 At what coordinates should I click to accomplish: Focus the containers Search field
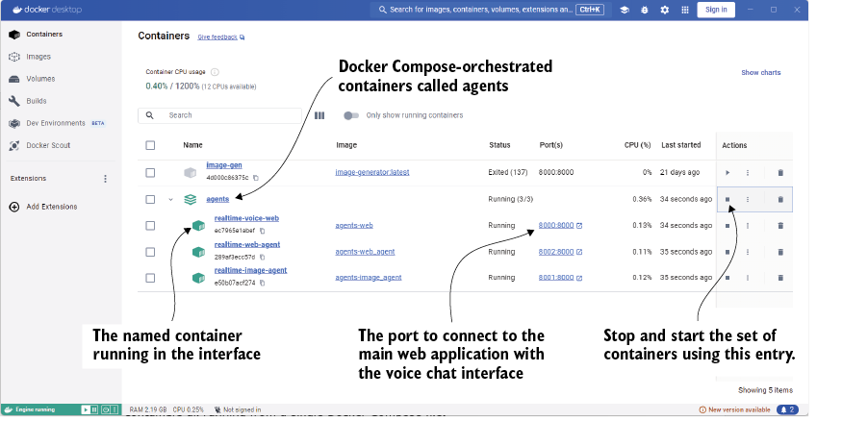[x=219, y=115]
